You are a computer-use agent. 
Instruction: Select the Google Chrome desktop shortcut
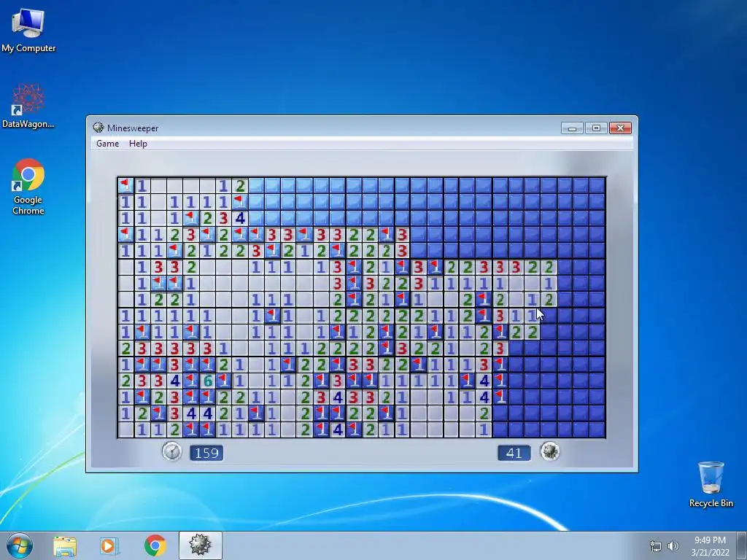click(28, 187)
